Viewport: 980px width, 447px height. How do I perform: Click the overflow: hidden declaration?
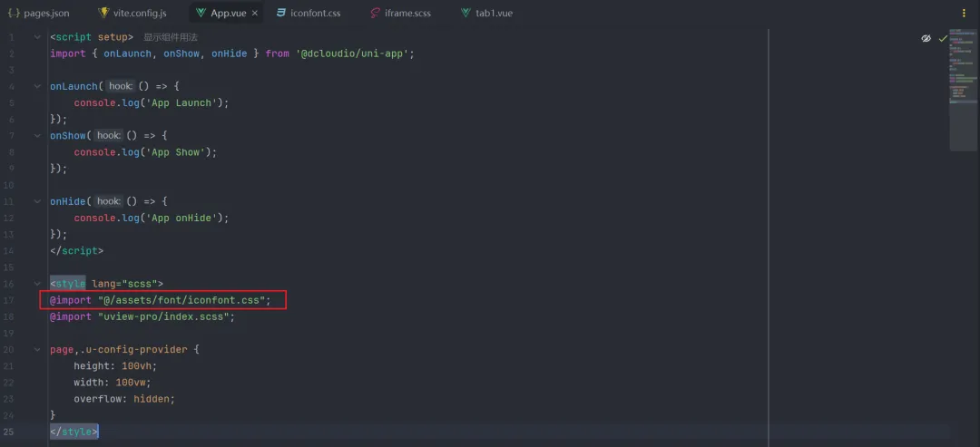point(124,398)
